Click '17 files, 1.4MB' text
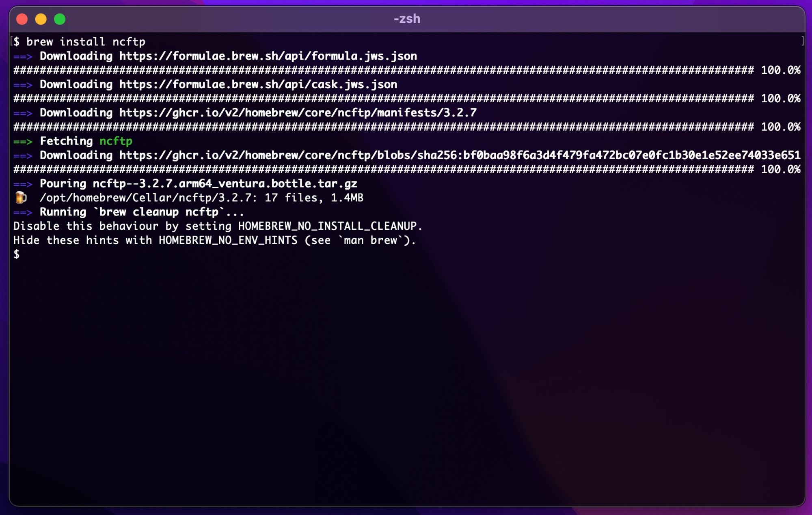Screen dimensions: 812x515 [x=314, y=198]
